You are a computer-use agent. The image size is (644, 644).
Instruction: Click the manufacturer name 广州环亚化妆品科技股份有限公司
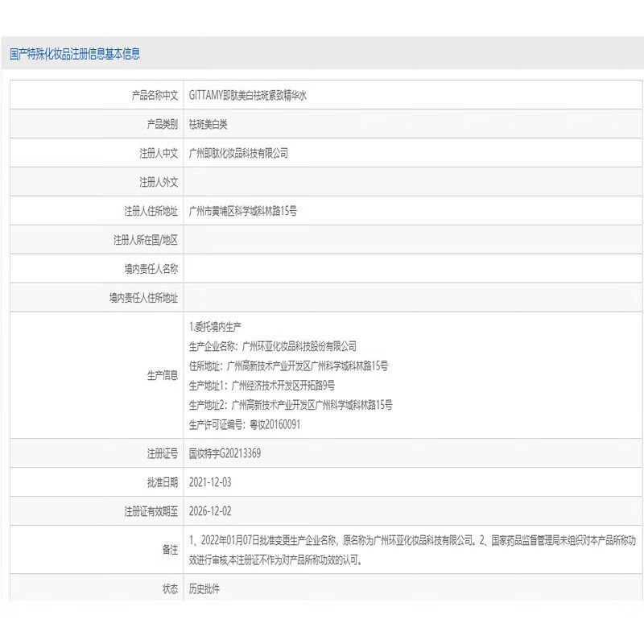click(299, 346)
